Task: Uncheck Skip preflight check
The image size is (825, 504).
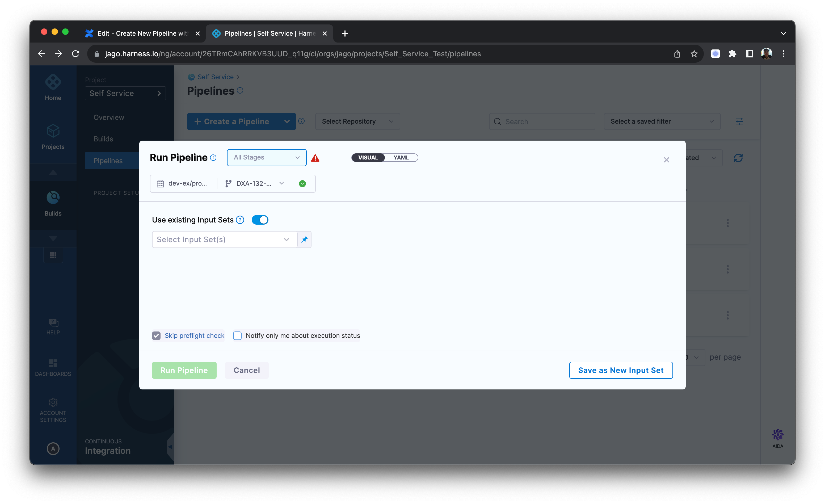Action: [x=156, y=335]
